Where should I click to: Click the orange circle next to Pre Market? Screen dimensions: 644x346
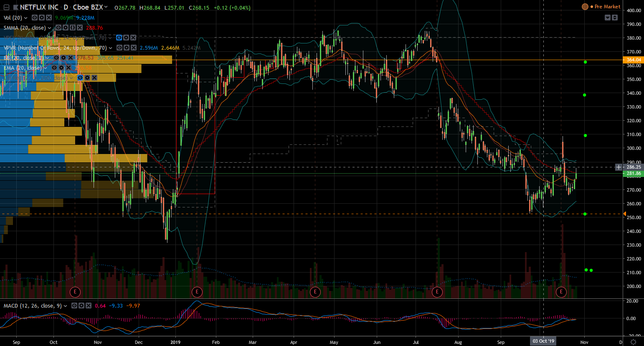(585, 7)
